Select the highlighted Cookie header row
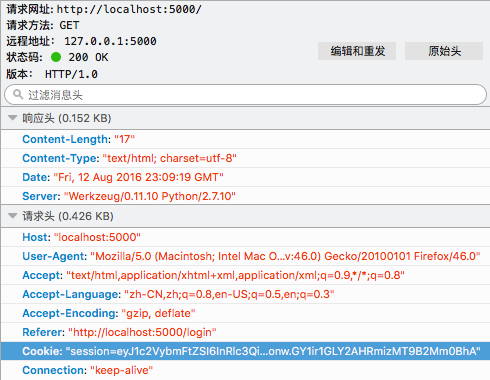 pyautogui.click(x=246, y=351)
